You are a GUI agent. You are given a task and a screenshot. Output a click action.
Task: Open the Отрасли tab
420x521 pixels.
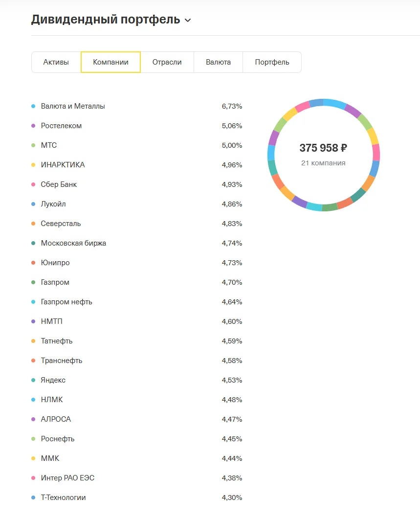(x=167, y=62)
